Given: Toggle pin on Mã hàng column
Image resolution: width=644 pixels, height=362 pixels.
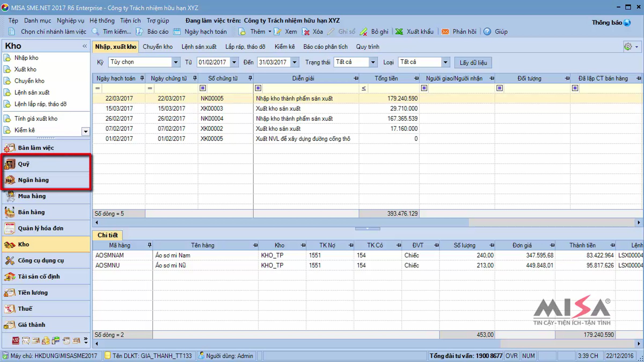Looking at the screenshot, I should pyautogui.click(x=149, y=245).
